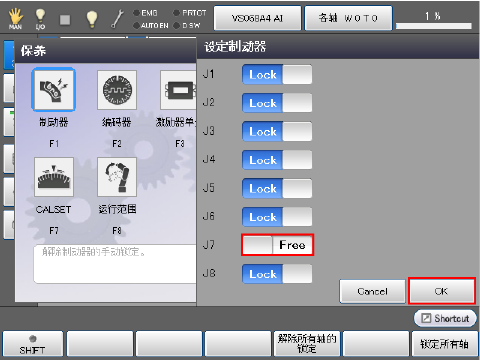Toggle the J5 brake Lock switch
Screen dimensions: 480x360
point(277,188)
